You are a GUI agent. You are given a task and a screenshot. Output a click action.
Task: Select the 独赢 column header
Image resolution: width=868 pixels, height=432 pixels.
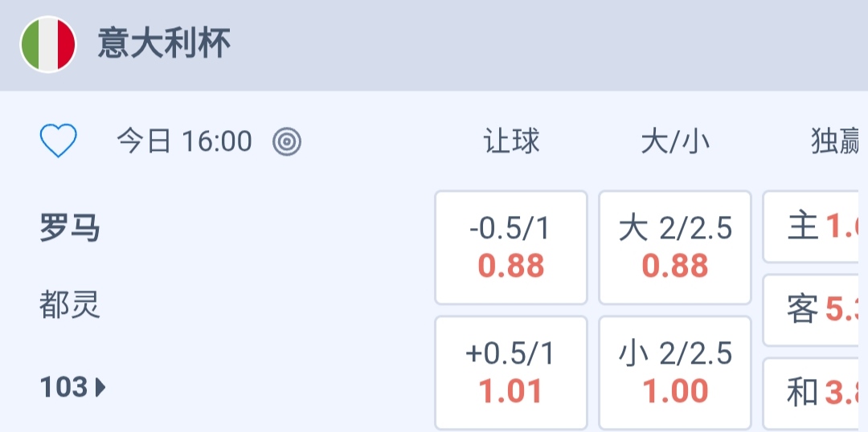(836, 142)
